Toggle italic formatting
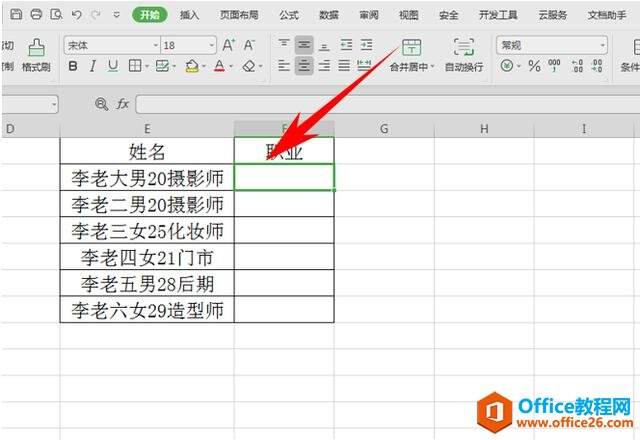Image resolution: width=640 pixels, height=440 pixels. (x=93, y=66)
